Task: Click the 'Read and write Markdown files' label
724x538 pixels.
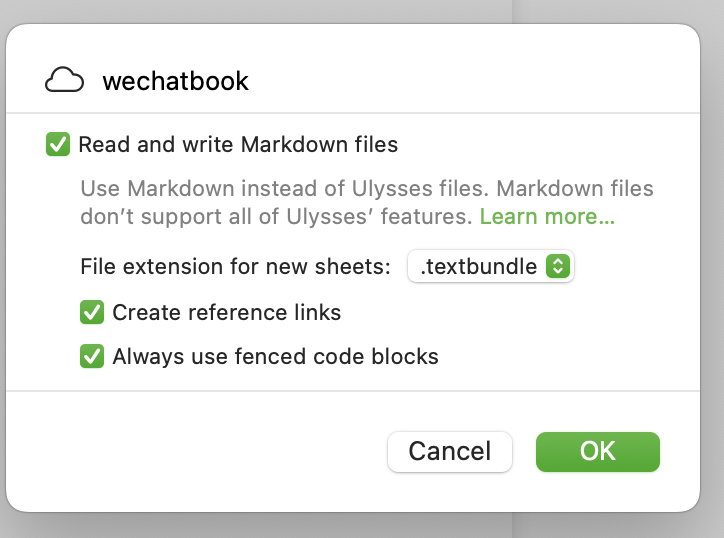Action: 238,145
